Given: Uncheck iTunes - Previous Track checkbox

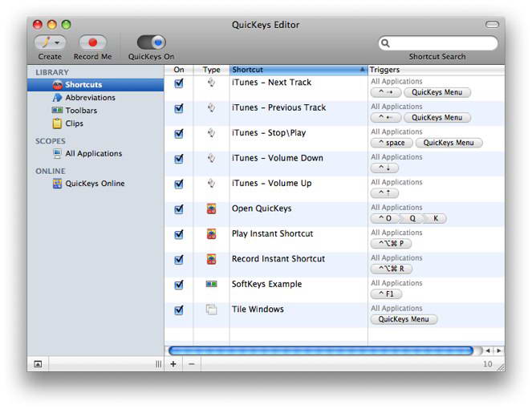Looking at the screenshot, I should 179,108.
